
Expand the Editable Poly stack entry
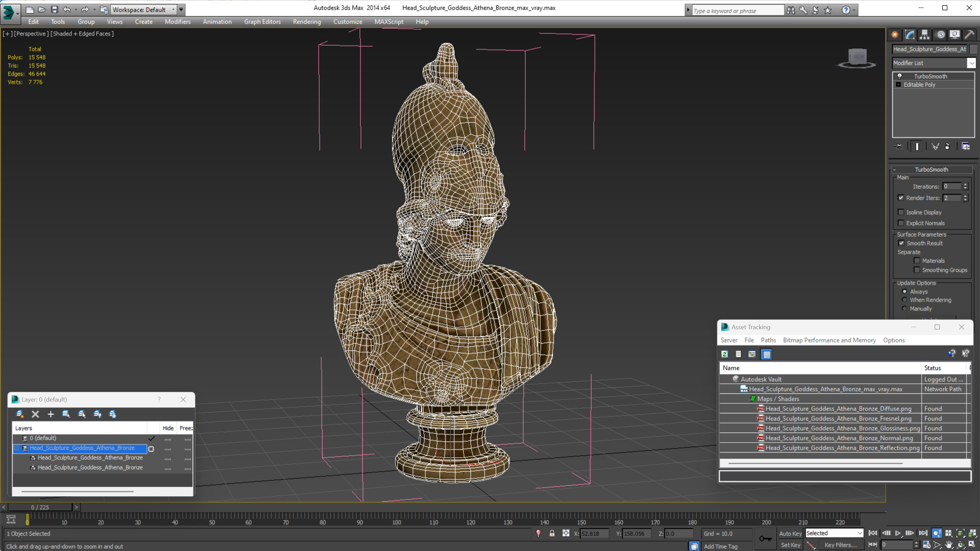(x=898, y=84)
